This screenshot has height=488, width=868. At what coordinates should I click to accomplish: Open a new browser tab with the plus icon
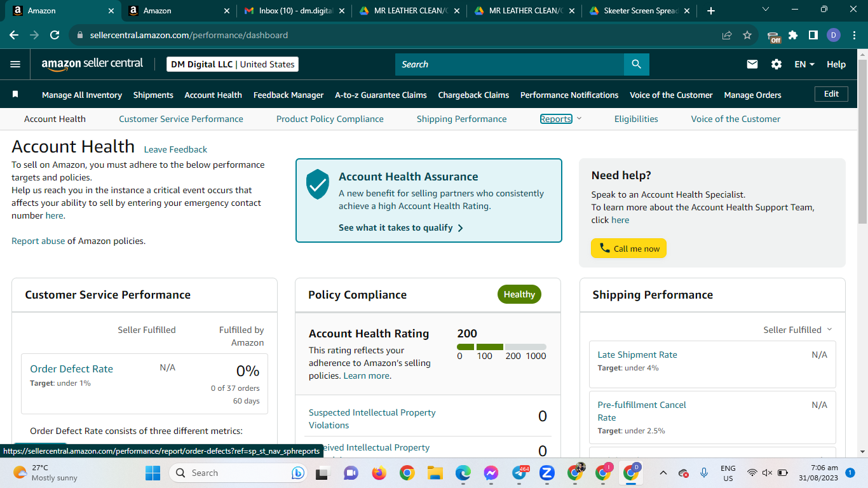(710, 11)
